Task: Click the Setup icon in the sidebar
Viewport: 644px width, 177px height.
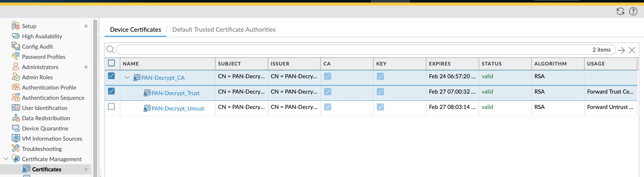Action: point(16,26)
